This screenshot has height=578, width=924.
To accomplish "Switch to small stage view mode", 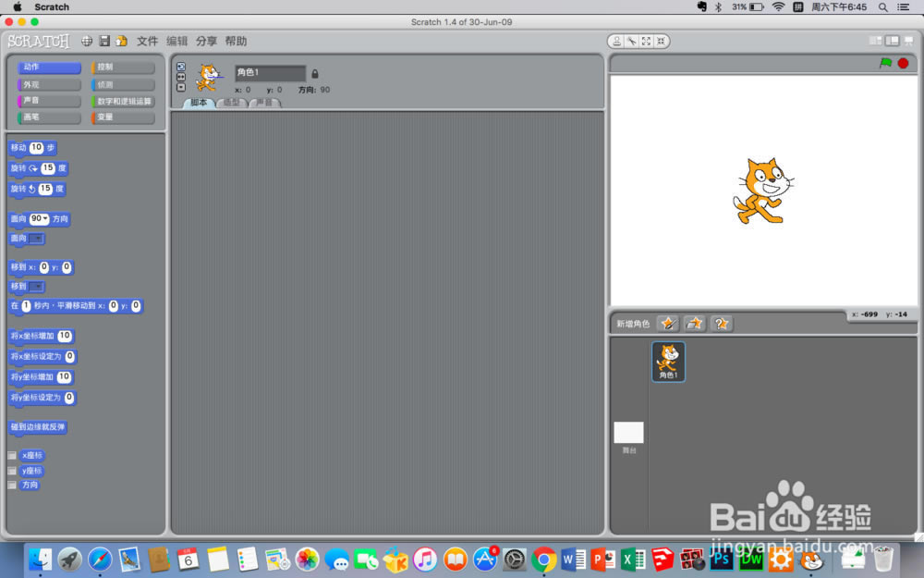I will pos(876,41).
